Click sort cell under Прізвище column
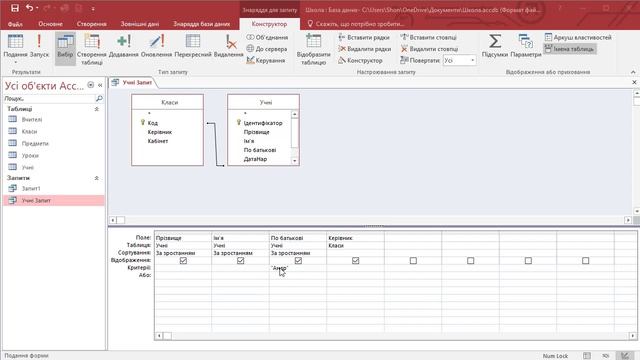 coord(183,253)
